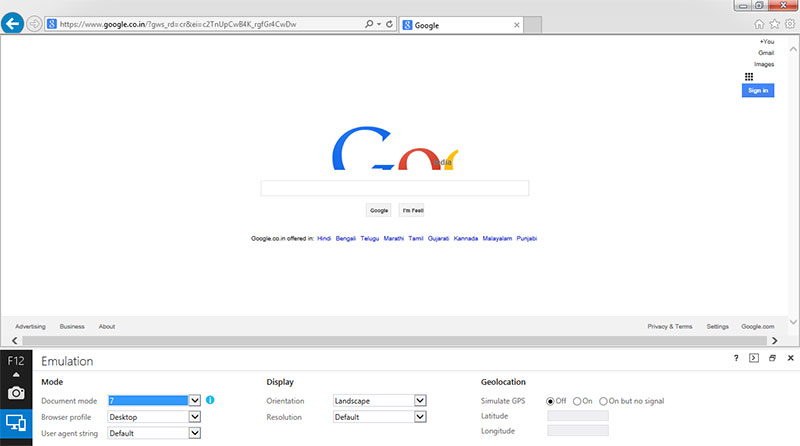Click the horizontal scrollbar thumb

tap(394, 340)
